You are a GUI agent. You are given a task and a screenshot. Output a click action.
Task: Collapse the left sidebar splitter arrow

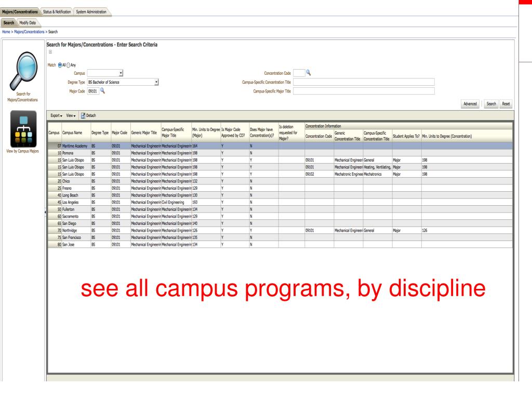click(x=45, y=212)
